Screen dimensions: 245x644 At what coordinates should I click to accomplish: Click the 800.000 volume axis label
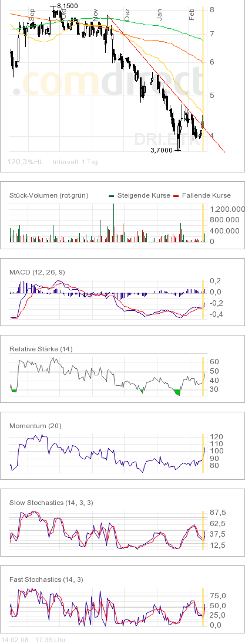pyautogui.click(x=225, y=220)
